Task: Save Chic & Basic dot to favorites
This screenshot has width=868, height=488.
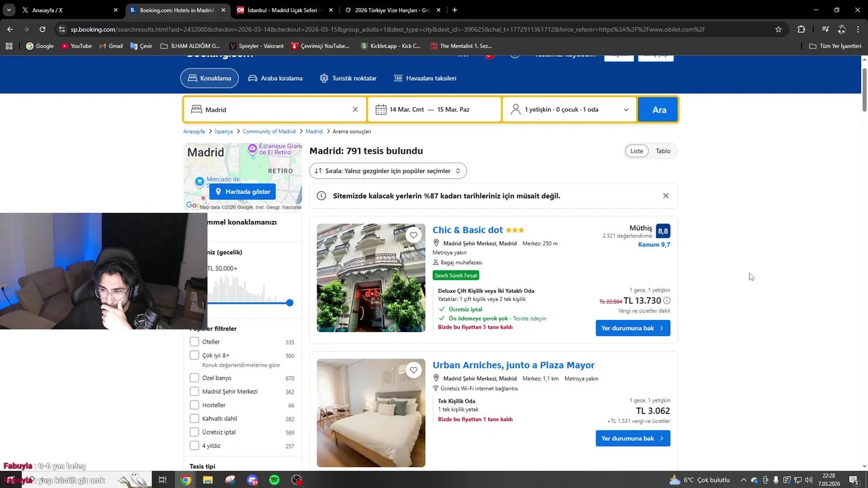Action: point(414,235)
